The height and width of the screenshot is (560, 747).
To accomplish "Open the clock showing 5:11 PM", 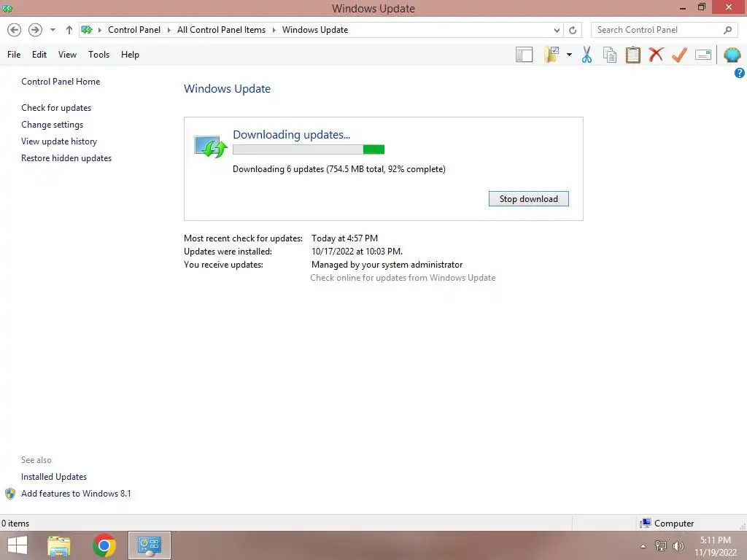I will (x=716, y=546).
